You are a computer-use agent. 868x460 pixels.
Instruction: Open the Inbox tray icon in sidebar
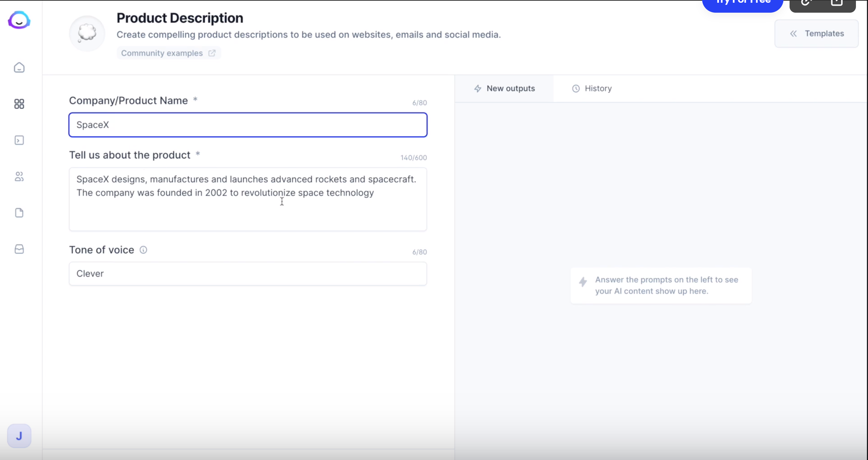click(x=19, y=249)
